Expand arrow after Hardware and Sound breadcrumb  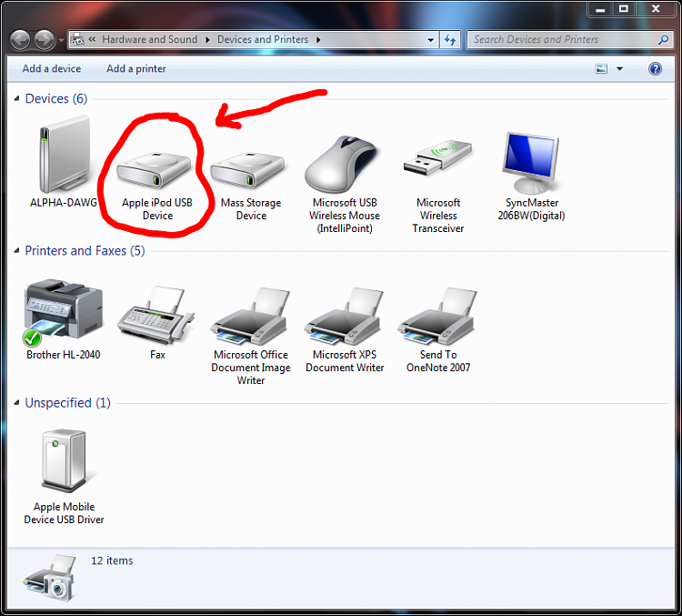[x=207, y=40]
